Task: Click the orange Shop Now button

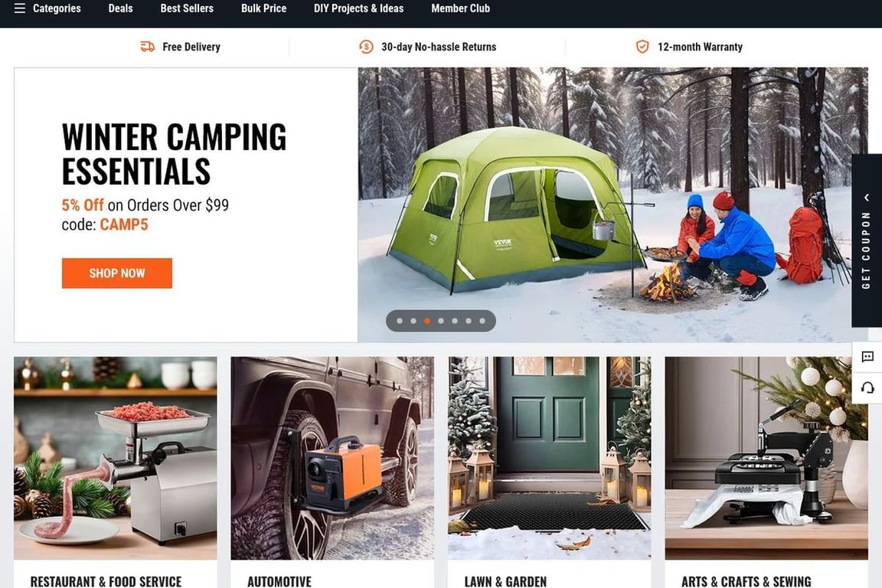Action: coord(117,273)
